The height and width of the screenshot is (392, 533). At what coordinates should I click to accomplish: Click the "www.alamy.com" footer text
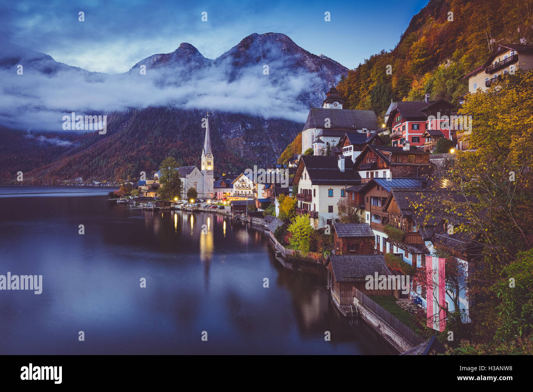(484, 379)
